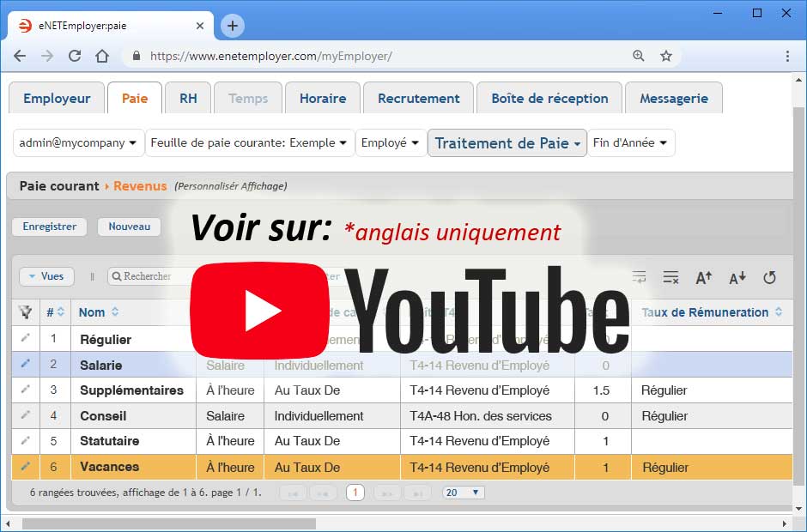Click the magnifier icon in the Rechercher field
807x532 pixels.
[x=116, y=276]
